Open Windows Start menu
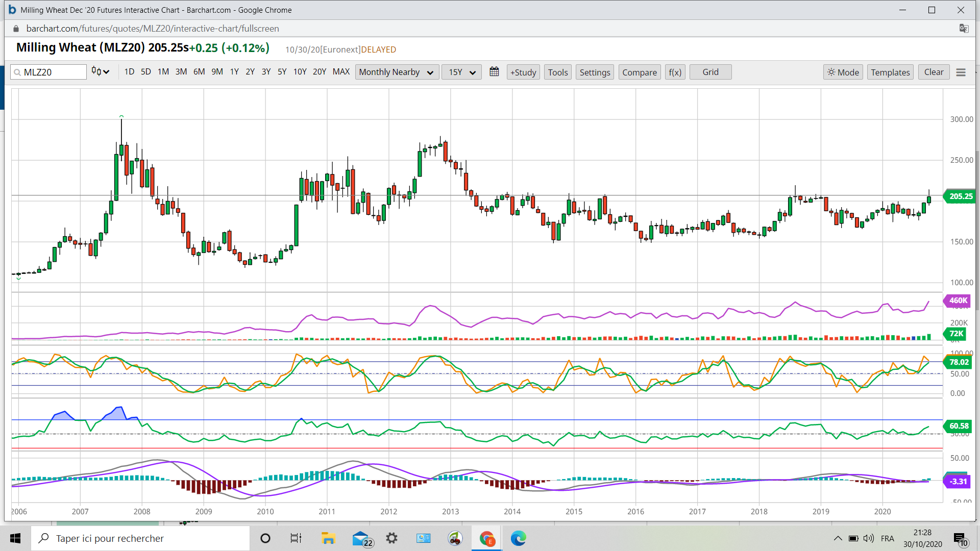This screenshot has width=980, height=551. pos(15,538)
